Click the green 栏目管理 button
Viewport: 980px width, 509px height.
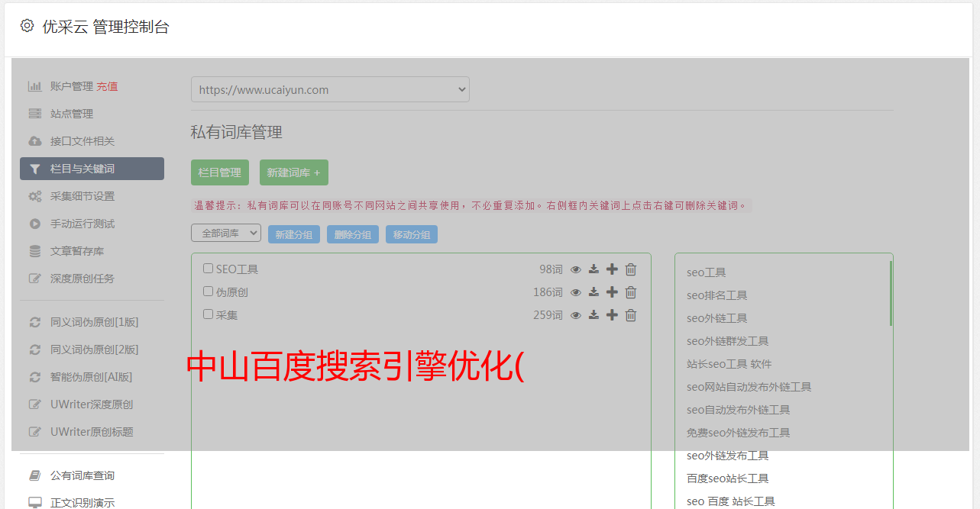(x=220, y=172)
